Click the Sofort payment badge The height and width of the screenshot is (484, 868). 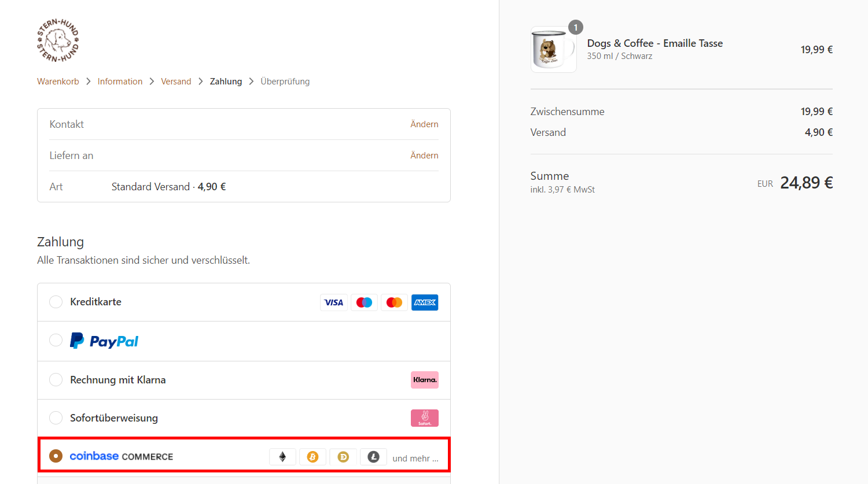pos(425,418)
